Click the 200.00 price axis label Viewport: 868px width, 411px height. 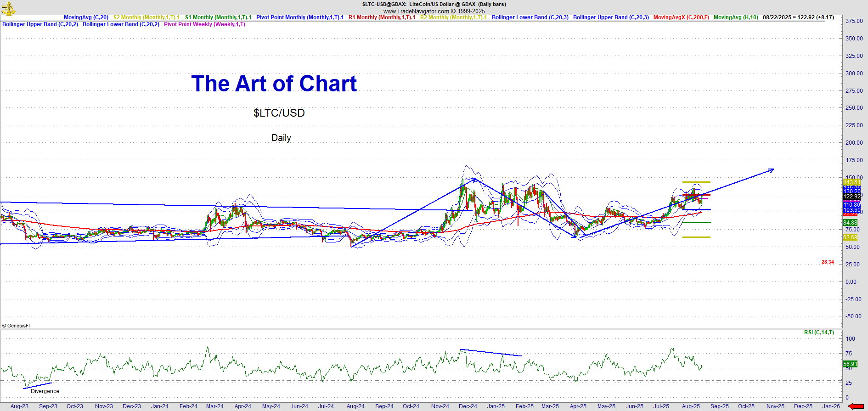[x=854, y=143]
